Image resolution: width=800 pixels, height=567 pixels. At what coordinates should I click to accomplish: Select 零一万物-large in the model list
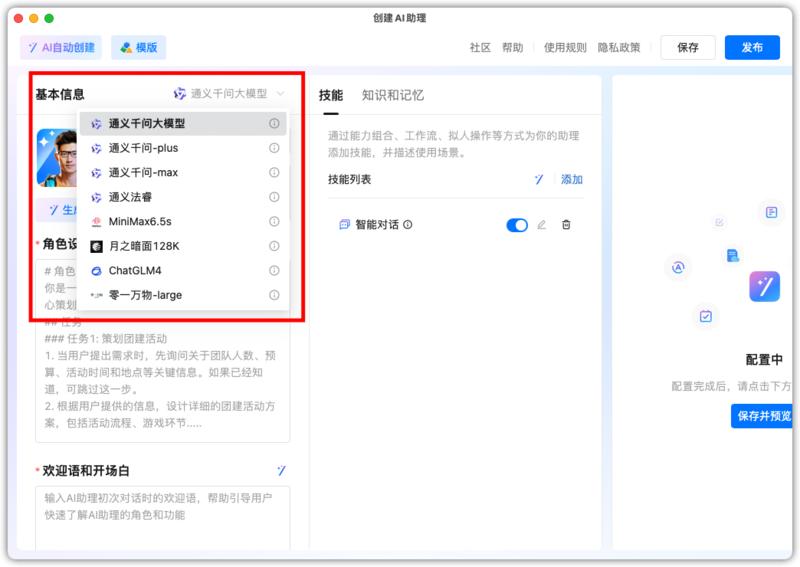[x=183, y=295]
